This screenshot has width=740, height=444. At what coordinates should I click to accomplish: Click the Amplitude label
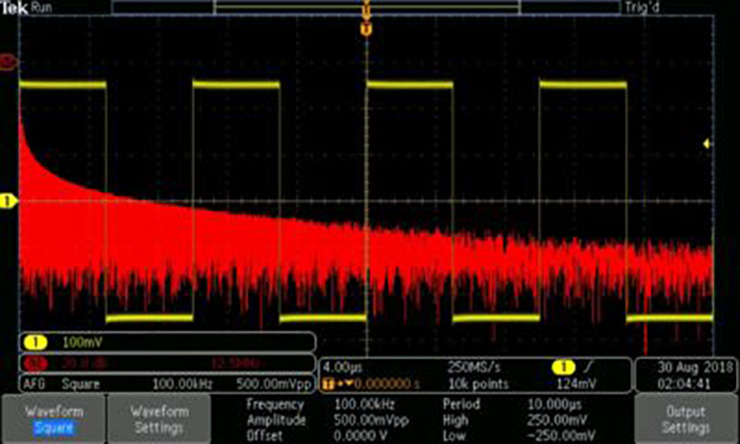pyautogui.click(x=276, y=420)
